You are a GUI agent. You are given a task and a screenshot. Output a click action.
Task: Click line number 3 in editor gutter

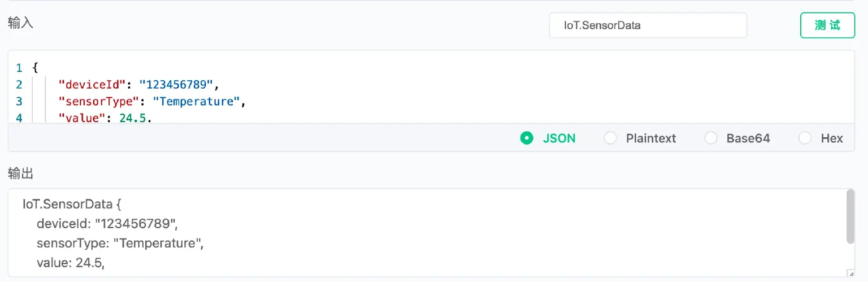pos(19,102)
